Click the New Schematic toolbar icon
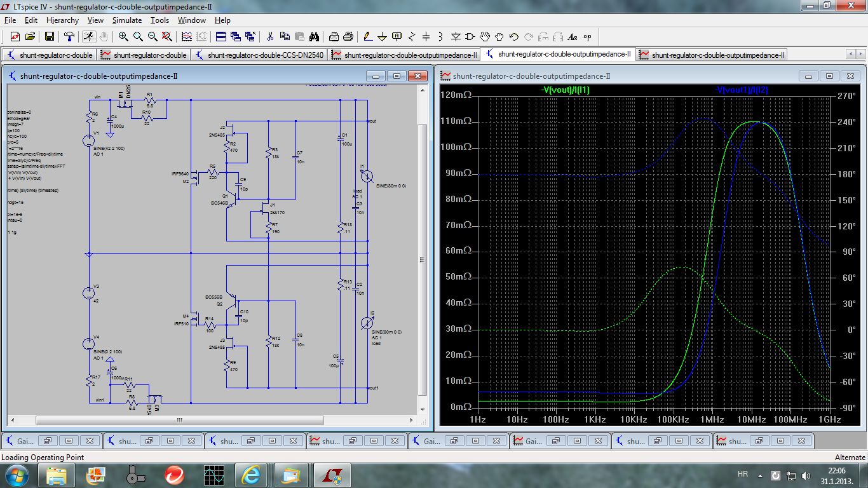 [15, 37]
